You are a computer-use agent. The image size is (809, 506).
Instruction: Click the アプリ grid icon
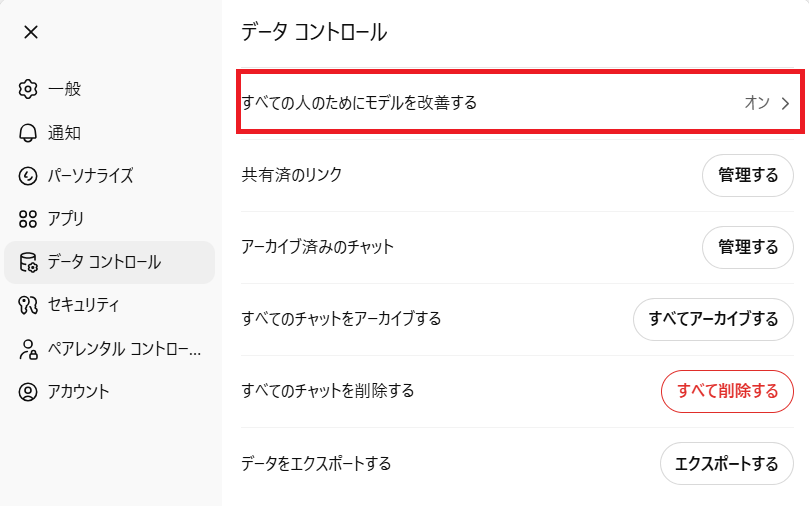click(x=28, y=219)
